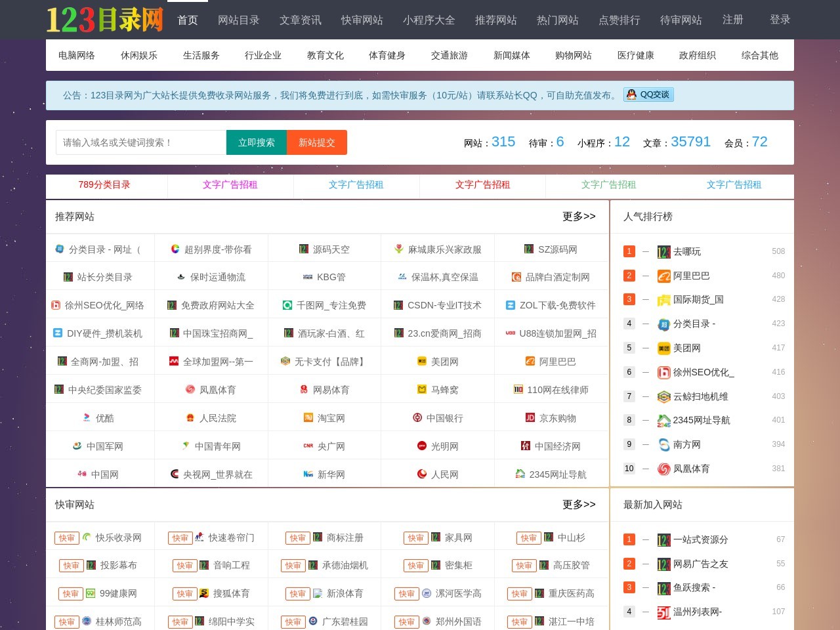840x630 pixels.
Task: Focus the domain or keyword search field
Action: tap(141, 142)
